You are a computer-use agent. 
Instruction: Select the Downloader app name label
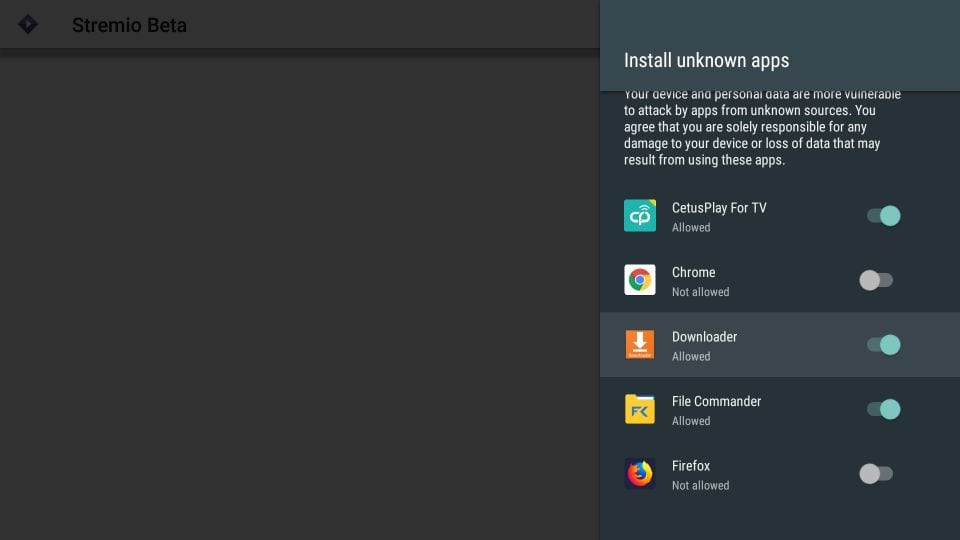click(704, 337)
